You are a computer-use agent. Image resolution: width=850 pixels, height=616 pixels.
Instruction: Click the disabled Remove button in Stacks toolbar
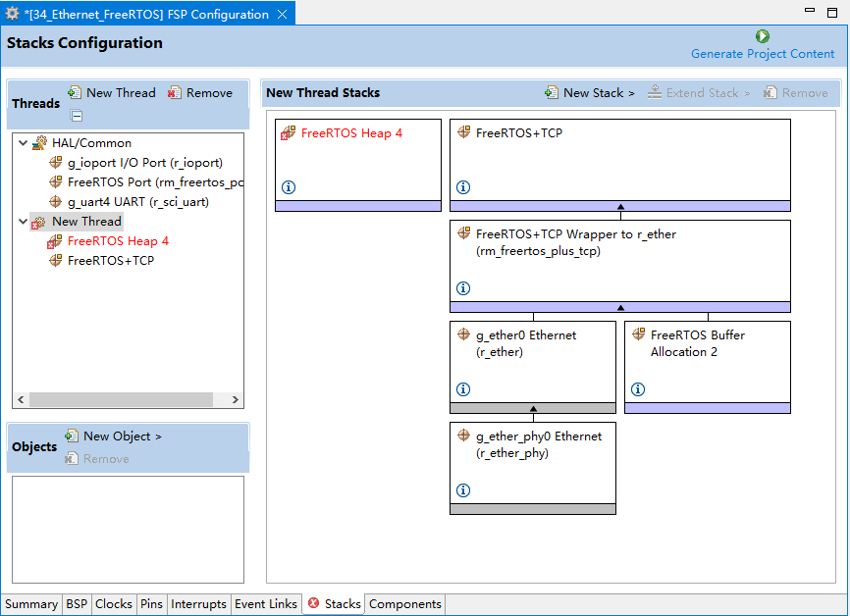click(x=795, y=92)
